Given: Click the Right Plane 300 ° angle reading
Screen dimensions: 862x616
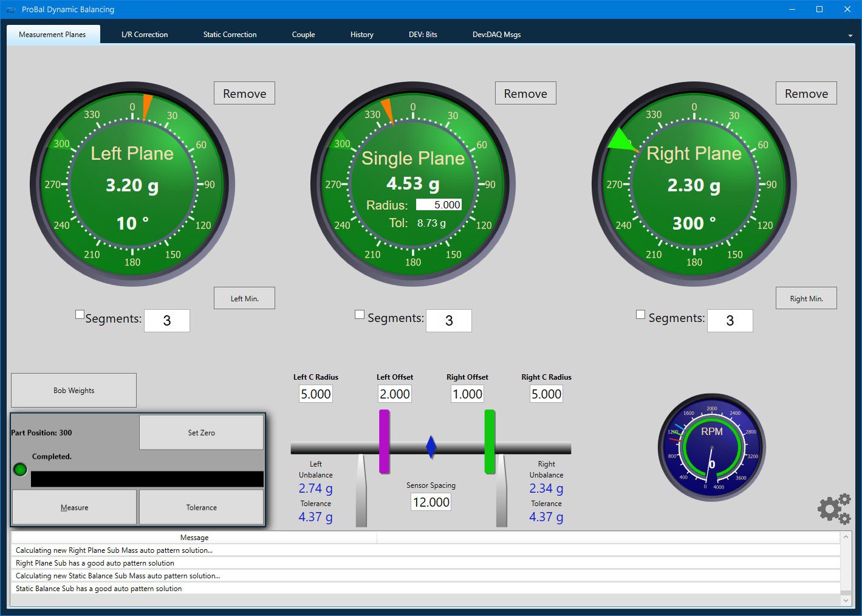Looking at the screenshot, I should [694, 224].
